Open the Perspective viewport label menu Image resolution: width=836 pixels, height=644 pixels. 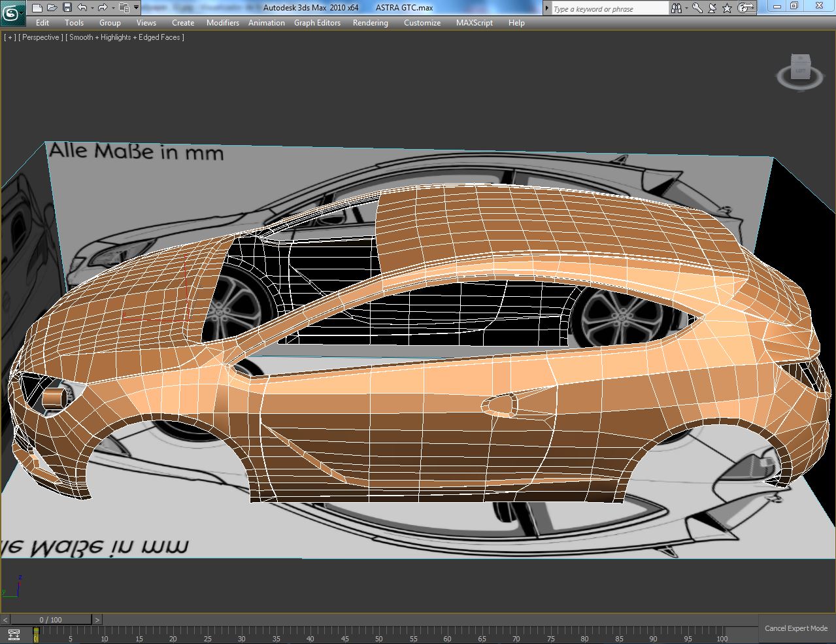coord(41,37)
